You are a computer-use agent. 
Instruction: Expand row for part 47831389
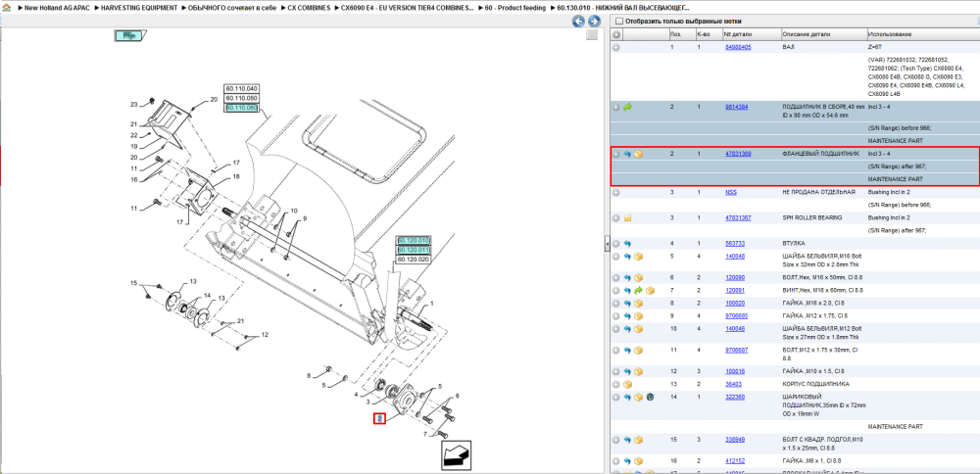pyautogui.click(x=616, y=155)
